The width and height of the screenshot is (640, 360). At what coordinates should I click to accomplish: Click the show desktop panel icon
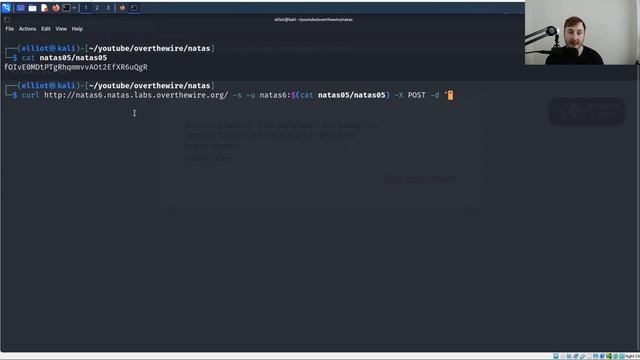[20, 8]
